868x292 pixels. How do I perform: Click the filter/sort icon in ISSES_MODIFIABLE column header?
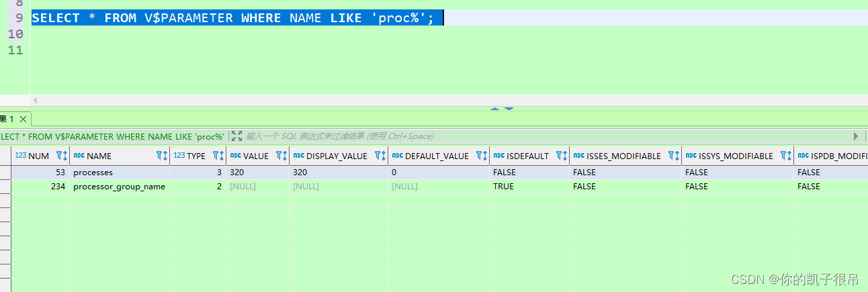tap(674, 156)
